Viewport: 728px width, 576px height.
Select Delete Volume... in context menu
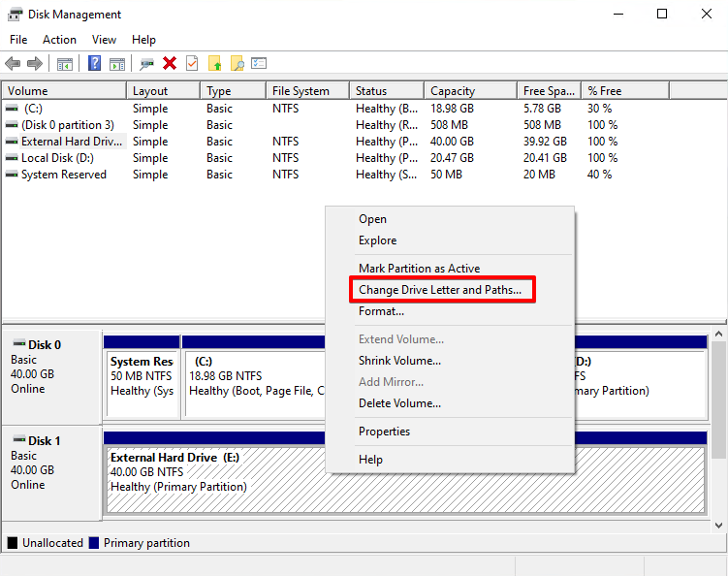450,403
